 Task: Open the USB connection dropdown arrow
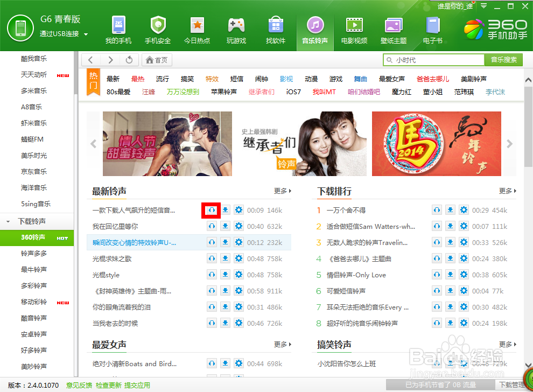pyautogui.click(x=86, y=34)
